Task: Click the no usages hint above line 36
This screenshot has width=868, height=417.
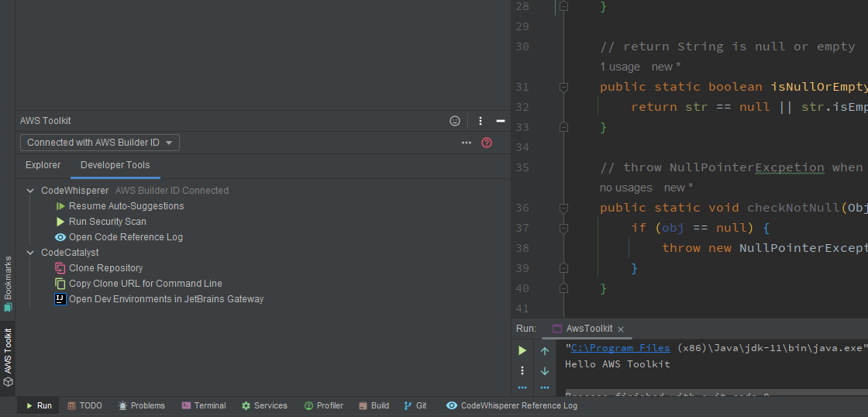Action: tap(626, 188)
